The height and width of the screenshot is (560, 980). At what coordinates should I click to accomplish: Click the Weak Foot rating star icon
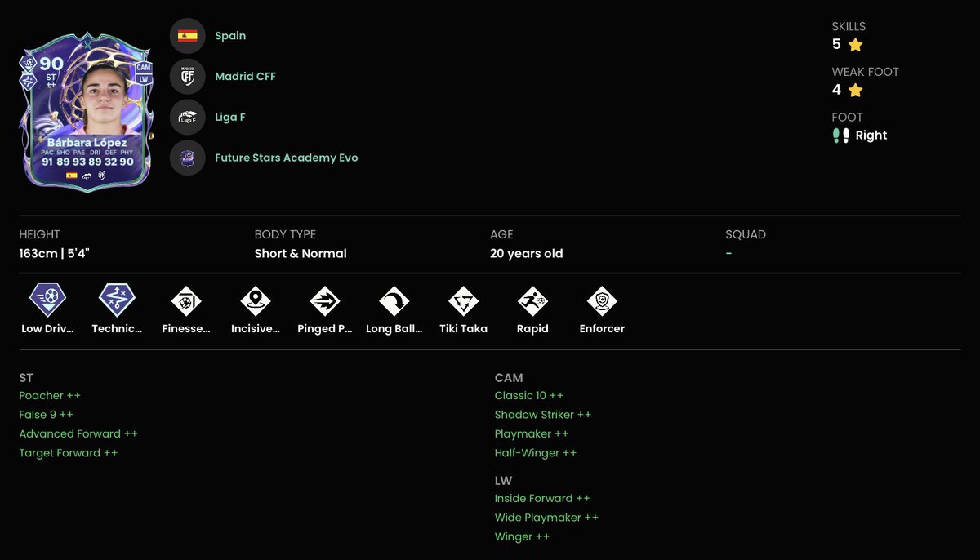[x=855, y=90]
